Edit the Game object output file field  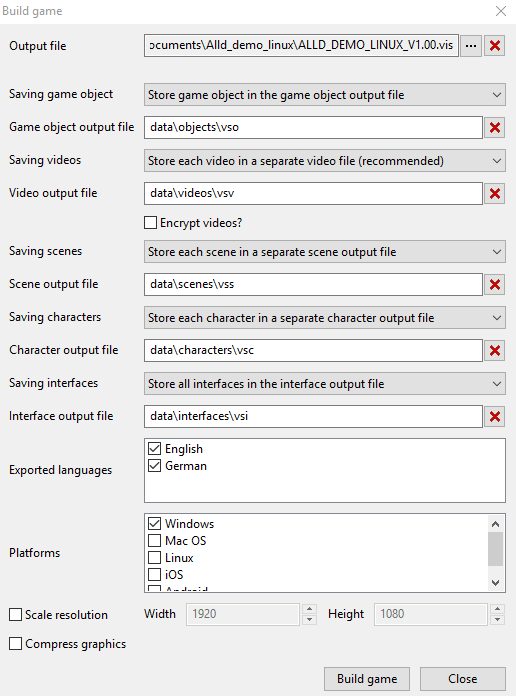pos(313,128)
